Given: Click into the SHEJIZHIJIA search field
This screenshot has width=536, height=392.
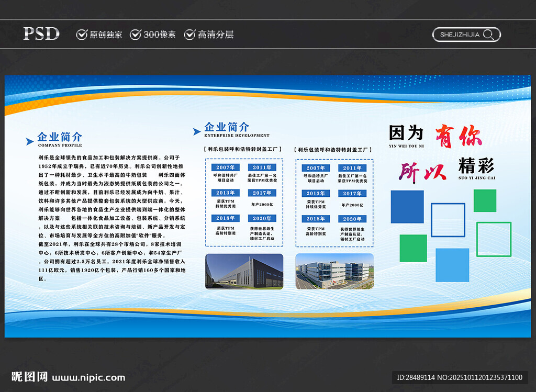Looking at the screenshot, I should [x=466, y=35].
